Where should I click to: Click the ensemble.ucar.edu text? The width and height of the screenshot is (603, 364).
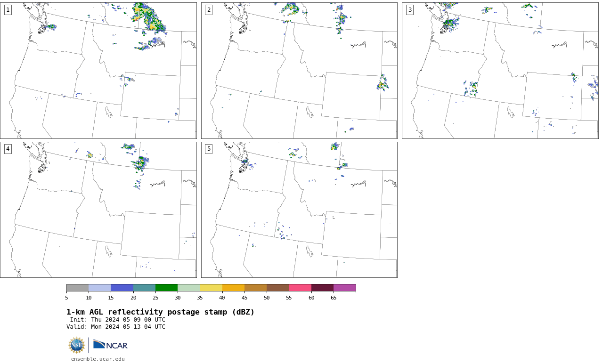(x=98, y=359)
